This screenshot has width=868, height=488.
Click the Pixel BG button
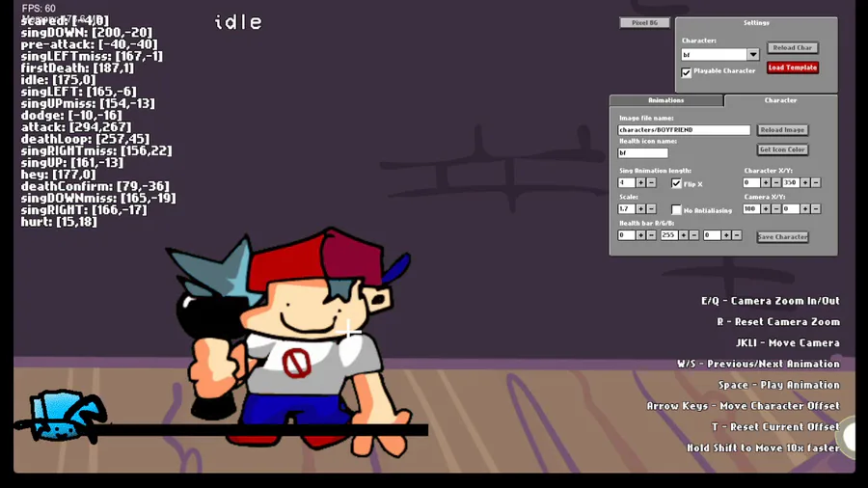click(x=644, y=23)
